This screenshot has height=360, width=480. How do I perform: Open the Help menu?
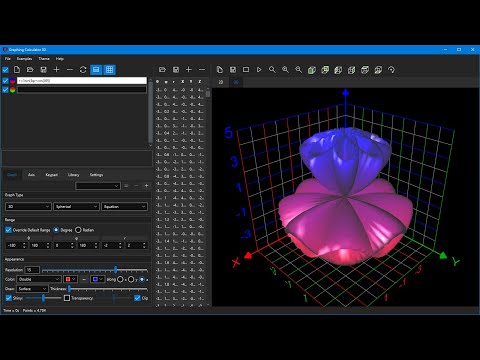pyautogui.click(x=60, y=59)
